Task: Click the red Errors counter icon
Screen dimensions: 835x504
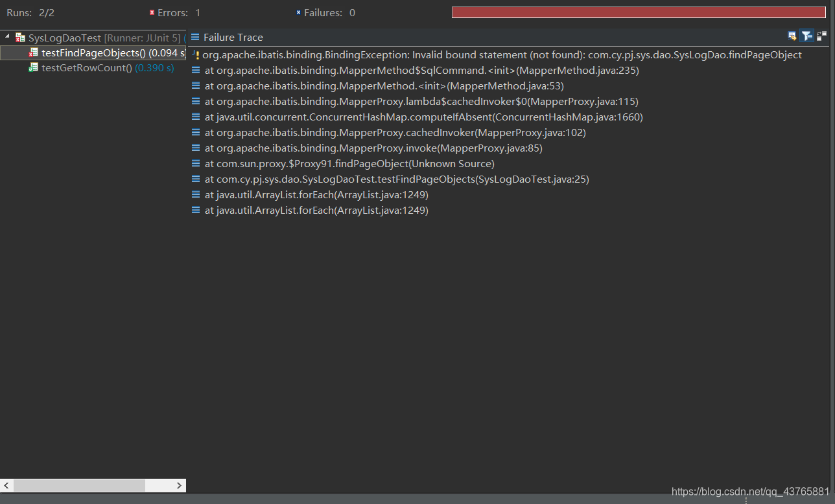Action: tap(152, 13)
